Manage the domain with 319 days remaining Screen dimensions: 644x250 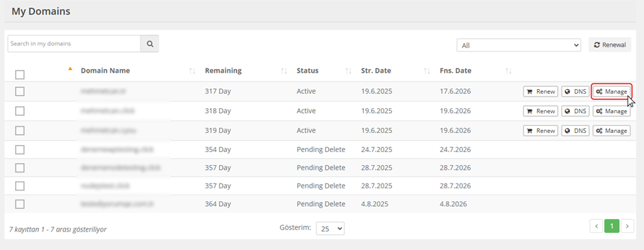(612, 131)
